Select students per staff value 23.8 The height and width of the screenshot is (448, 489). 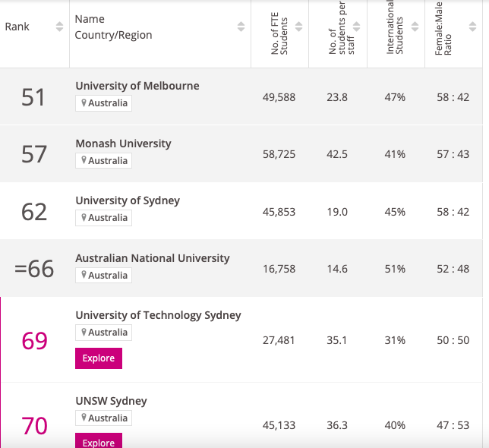[x=337, y=97]
